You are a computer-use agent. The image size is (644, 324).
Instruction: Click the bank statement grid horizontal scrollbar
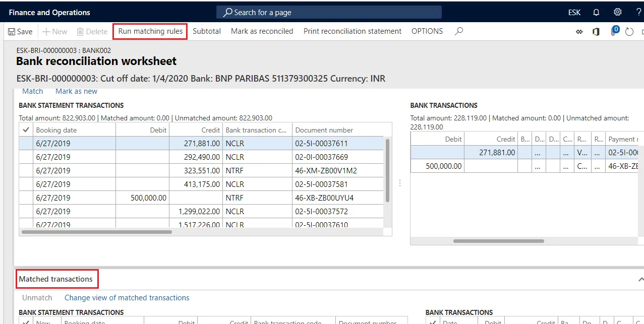[97, 232]
